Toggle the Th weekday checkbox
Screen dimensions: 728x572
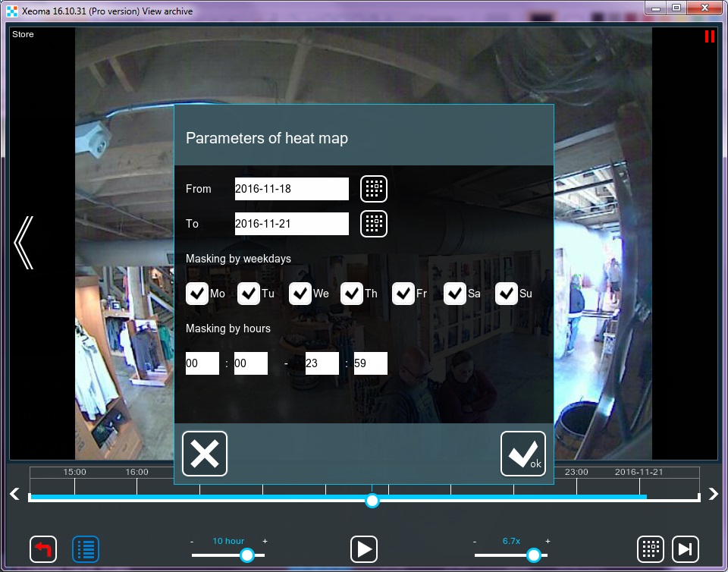pyautogui.click(x=351, y=294)
